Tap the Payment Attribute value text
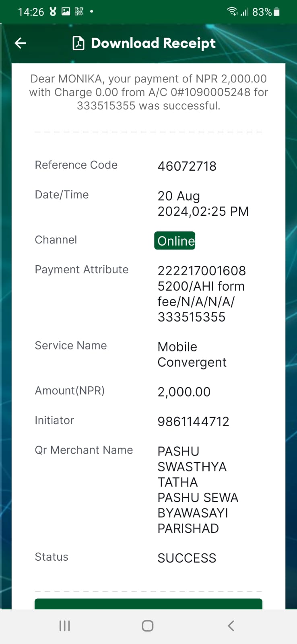 pyautogui.click(x=202, y=294)
